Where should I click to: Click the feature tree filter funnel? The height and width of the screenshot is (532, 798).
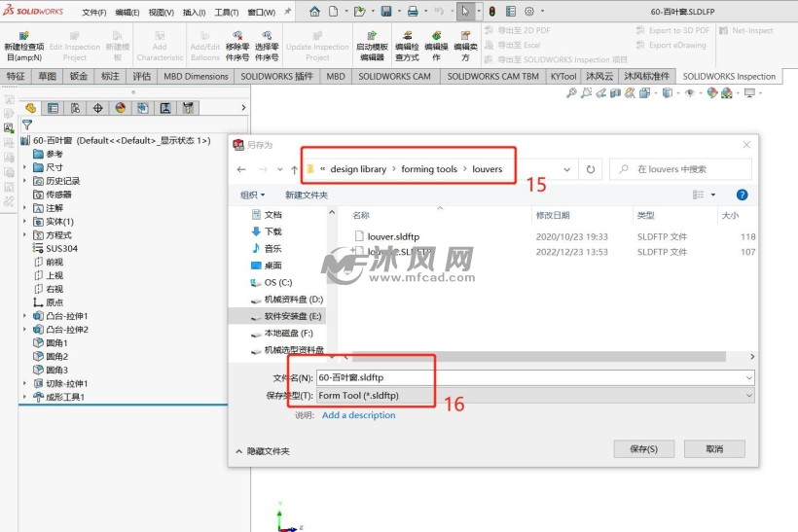click(27, 124)
